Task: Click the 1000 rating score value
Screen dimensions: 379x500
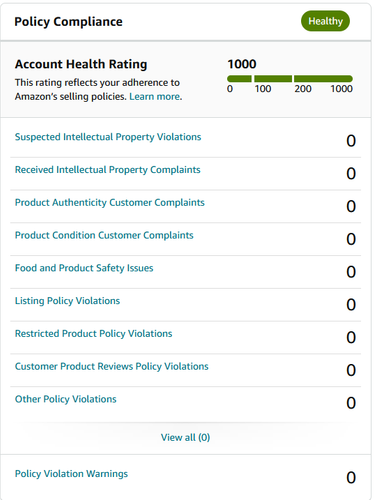Action: pyautogui.click(x=242, y=64)
